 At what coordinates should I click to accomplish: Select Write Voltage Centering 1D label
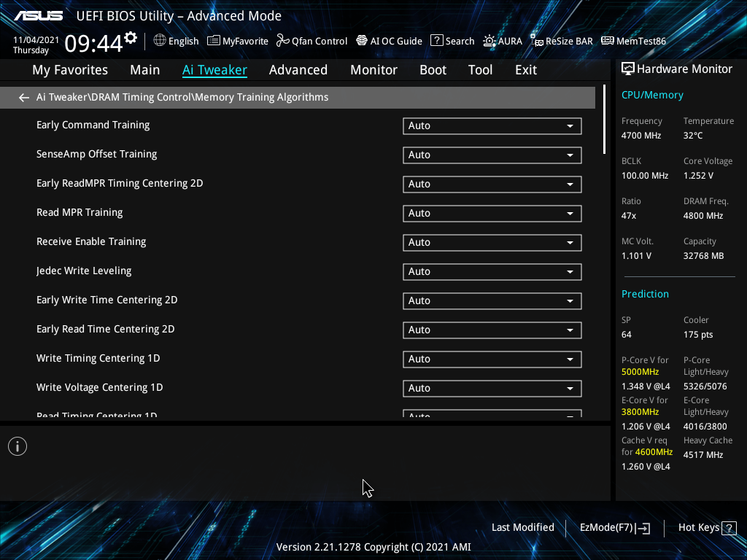99,388
